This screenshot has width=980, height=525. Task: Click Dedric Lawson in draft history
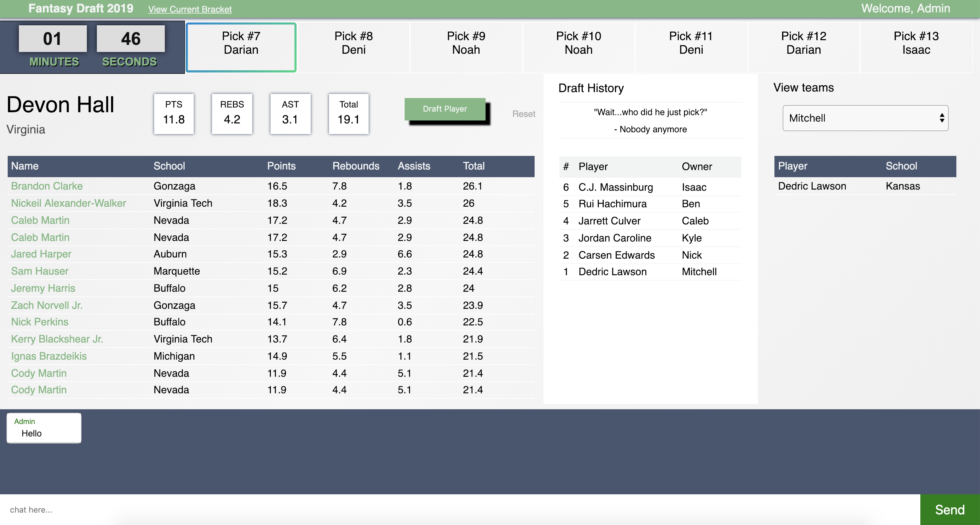pos(612,272)
